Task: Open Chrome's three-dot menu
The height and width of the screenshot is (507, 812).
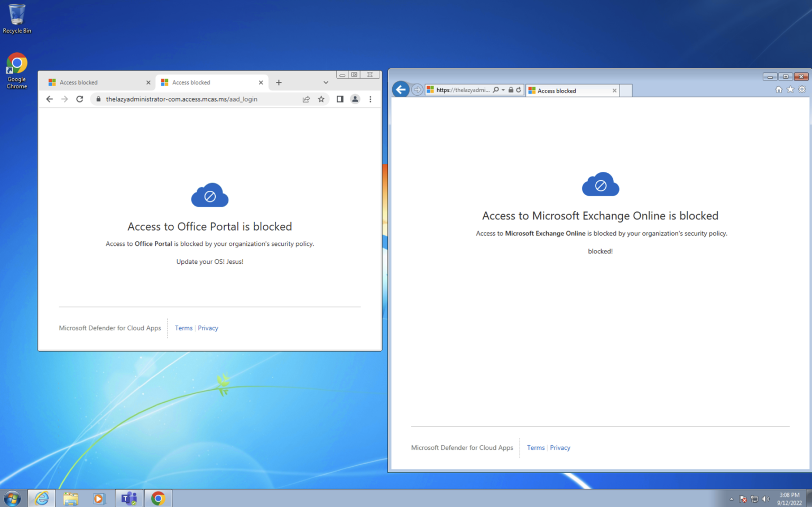Action: coord(371,99)
